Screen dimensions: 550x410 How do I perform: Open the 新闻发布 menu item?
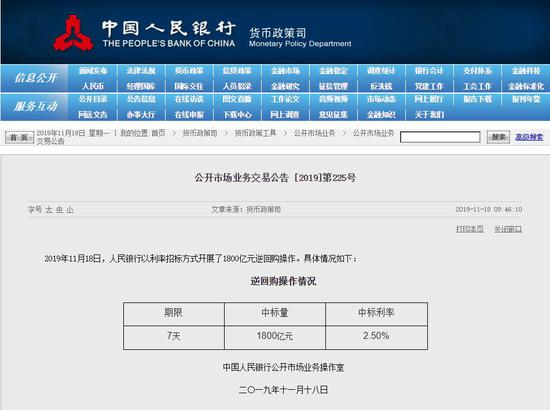93,71
